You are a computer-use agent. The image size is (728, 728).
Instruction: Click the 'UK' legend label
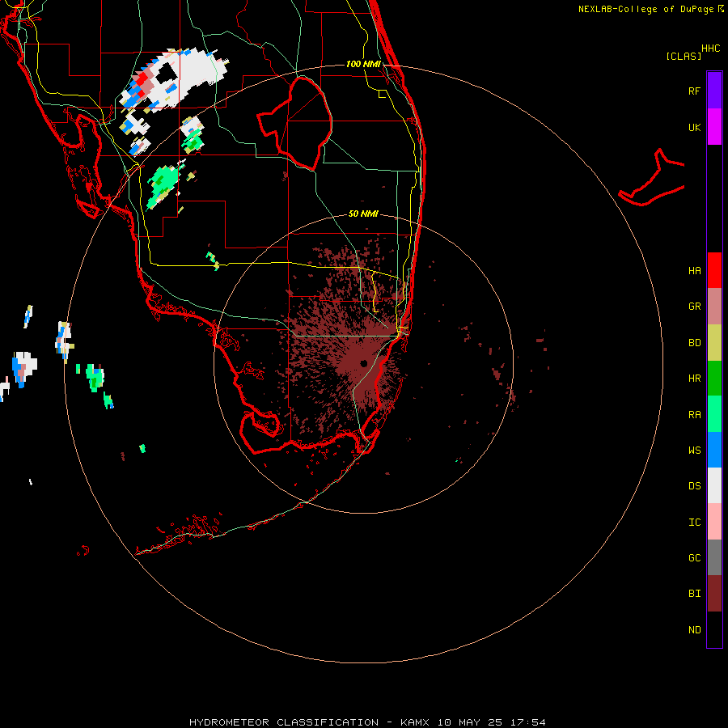click(694, 127)
